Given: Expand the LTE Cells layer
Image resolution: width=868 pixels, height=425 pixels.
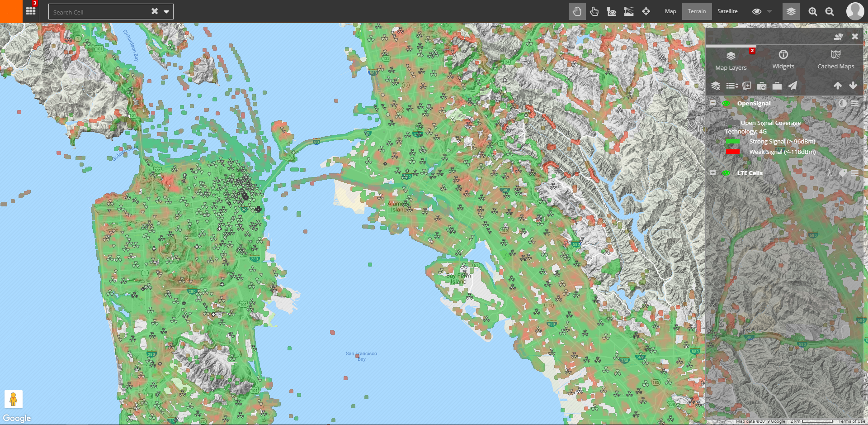Looking at the screenshot, I should point(713,172).
